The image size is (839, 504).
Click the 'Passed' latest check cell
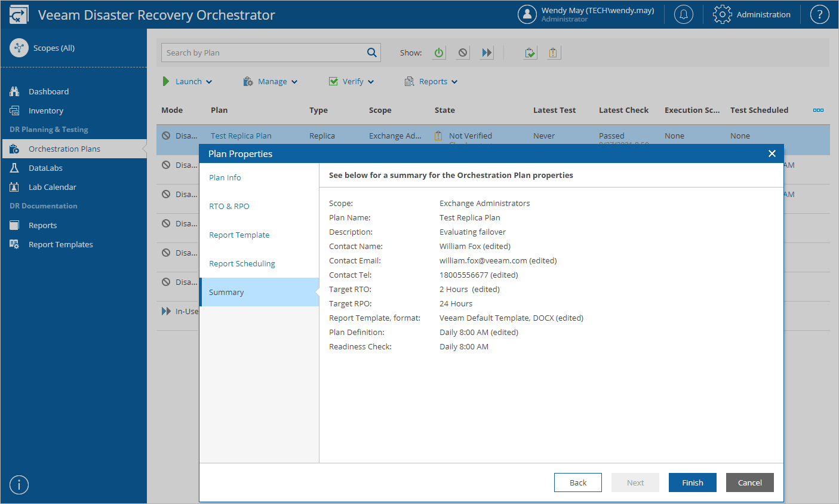611,136
